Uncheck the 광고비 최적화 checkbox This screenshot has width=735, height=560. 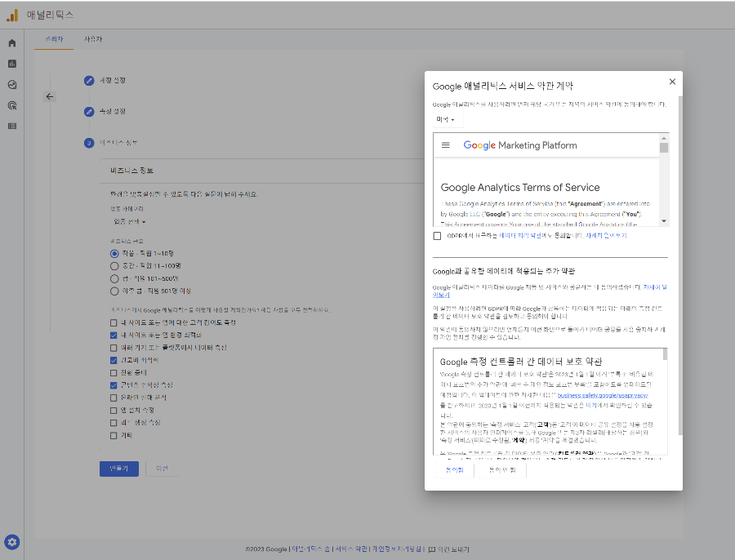pos(114,360)
